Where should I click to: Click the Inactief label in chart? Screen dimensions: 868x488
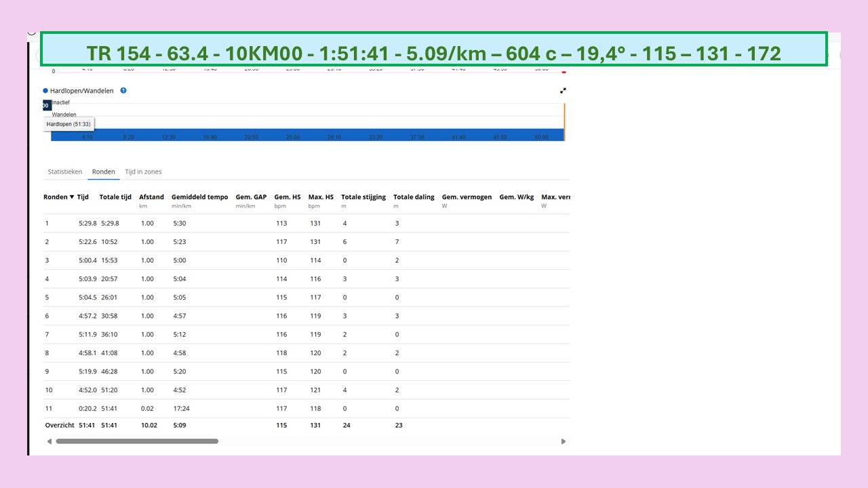point(60,102)
